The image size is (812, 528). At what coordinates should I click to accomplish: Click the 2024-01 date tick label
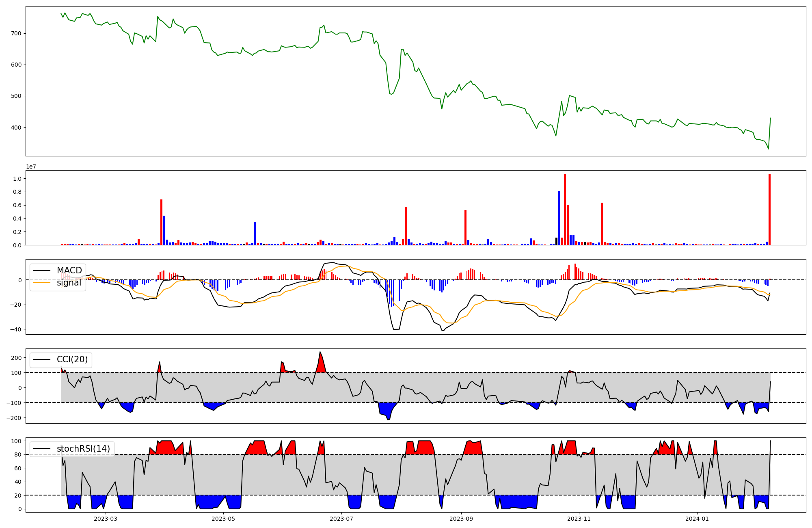[697, 519]
